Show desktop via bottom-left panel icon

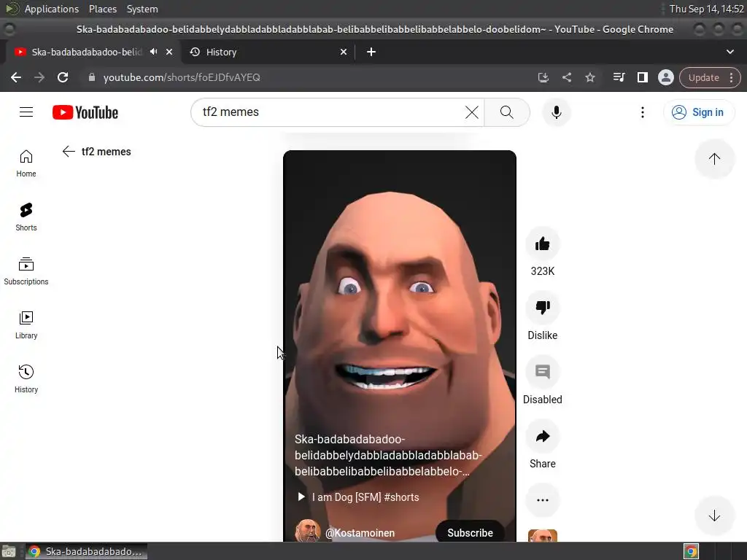pos(9,551)
